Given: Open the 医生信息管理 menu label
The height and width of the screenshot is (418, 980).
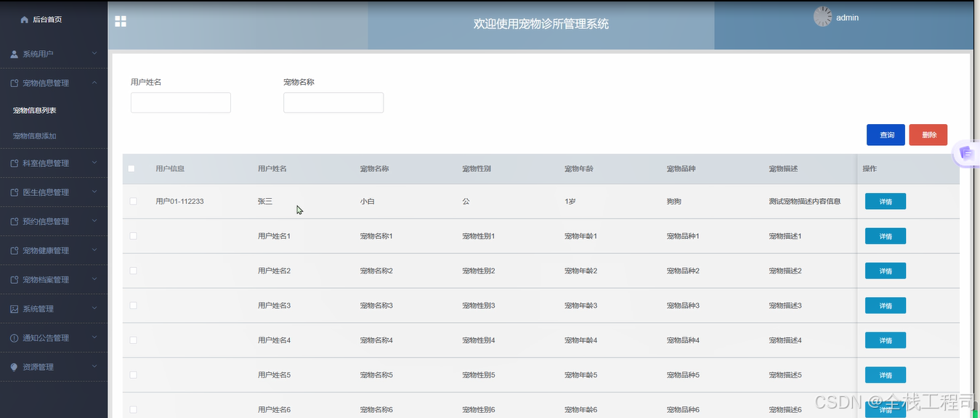Looking at the screenshot, I should 46,192.
